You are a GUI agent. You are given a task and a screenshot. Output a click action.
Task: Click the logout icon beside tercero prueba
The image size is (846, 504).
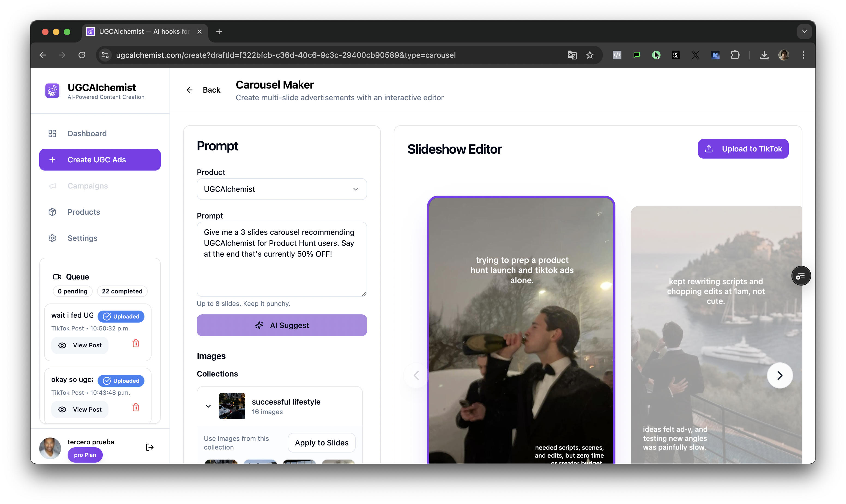pos(149,447)
